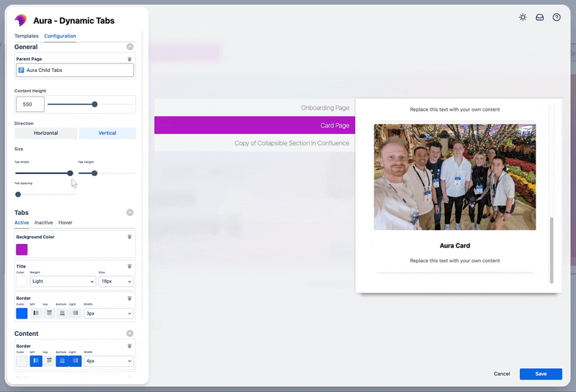The image size is (576, 392).
Task: Switch to the Configuration tab
Action: (x=60, y=36)
